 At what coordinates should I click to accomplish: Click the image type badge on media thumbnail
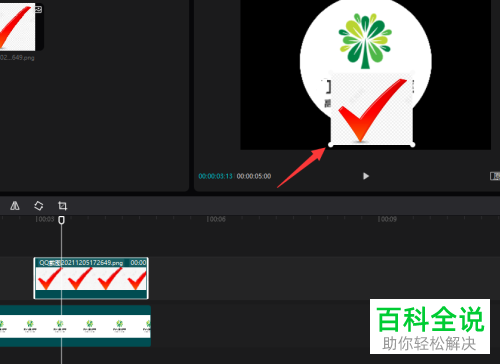[x=39, y=10]
